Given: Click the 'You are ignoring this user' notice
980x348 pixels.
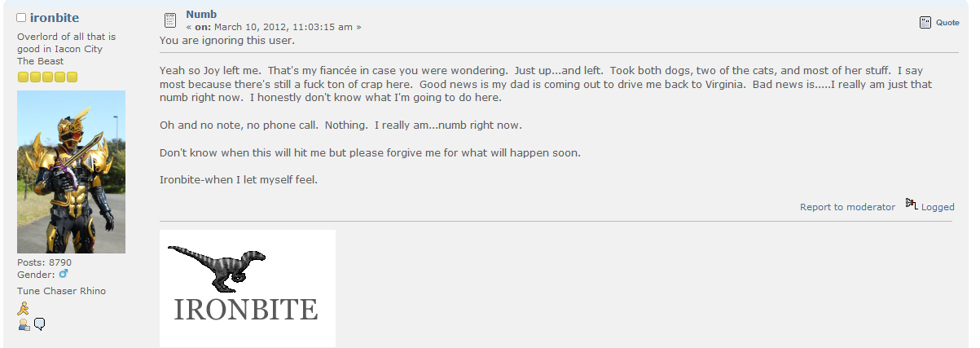Looking at the screenshot, I should [227, 40].
